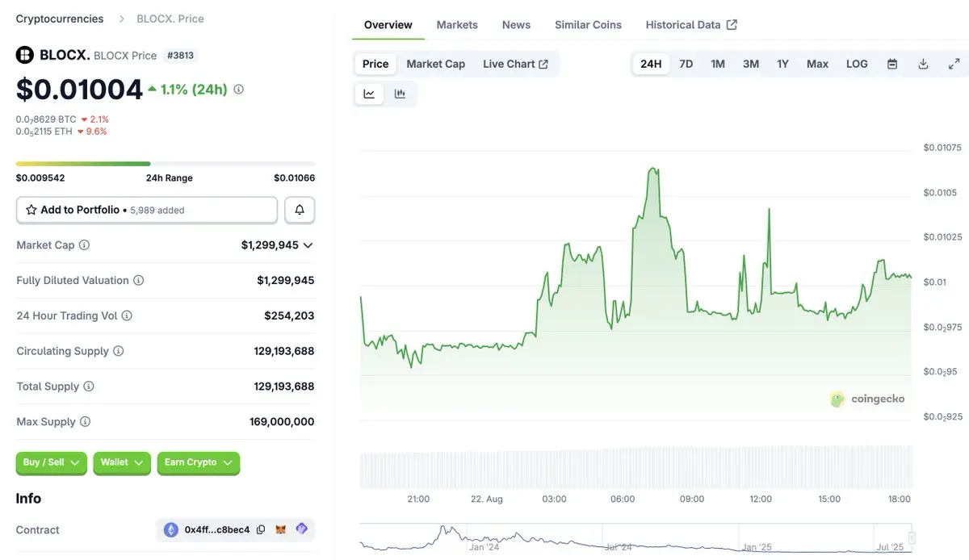969x560 pixels.
Task: Click the price spike peak near 06:00
Action: coord(652,169)
